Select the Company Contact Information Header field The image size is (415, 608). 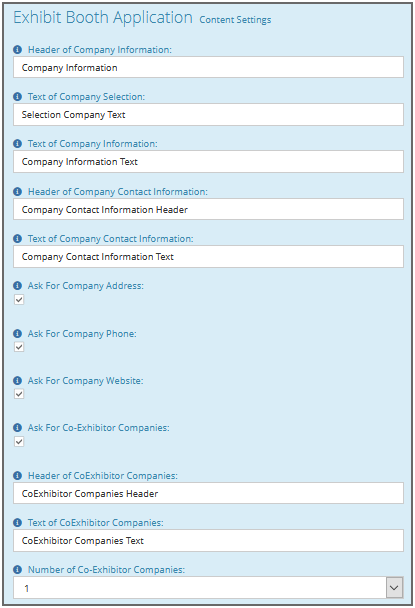click(208, 209)
